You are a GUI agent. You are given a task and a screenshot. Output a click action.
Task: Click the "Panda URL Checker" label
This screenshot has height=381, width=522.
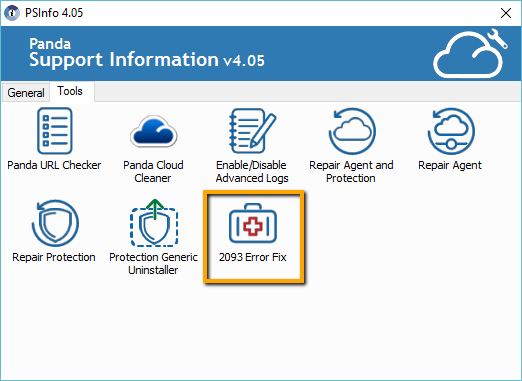pyautogui.click(x=54, y=165)
